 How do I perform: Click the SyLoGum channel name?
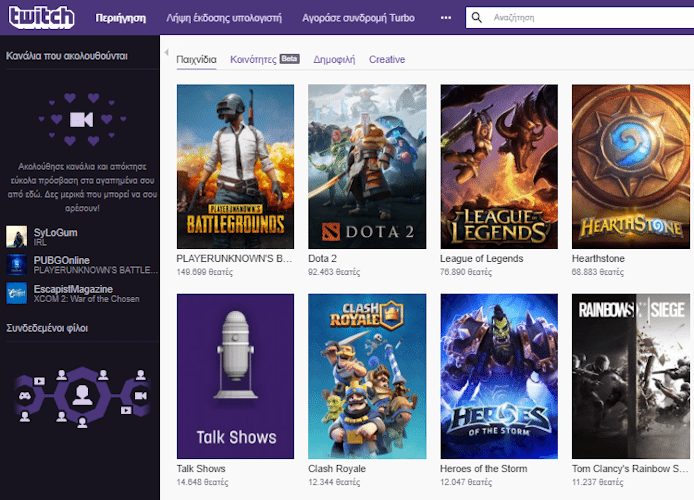[55, 233]
